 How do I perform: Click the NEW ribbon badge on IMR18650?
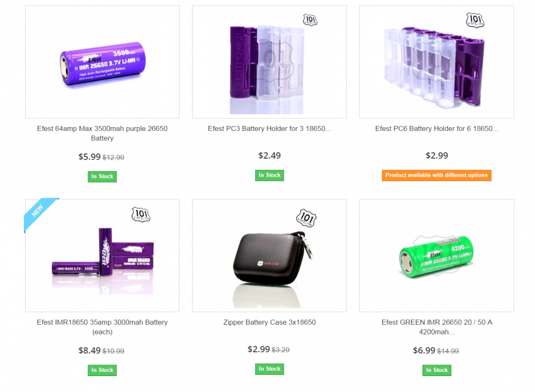[x=39, y=213]
